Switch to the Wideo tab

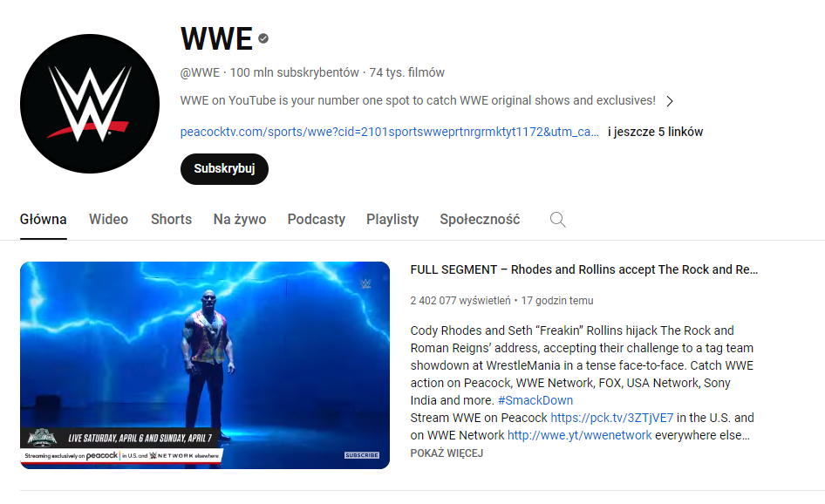click(108, 220)
